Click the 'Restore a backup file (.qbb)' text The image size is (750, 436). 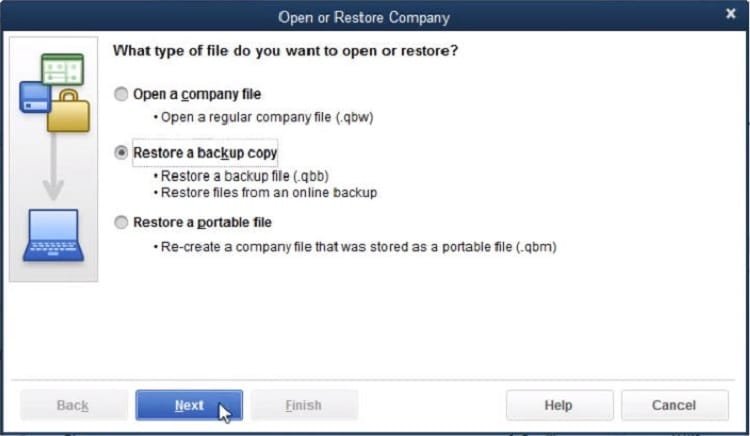tap(244, 177)
